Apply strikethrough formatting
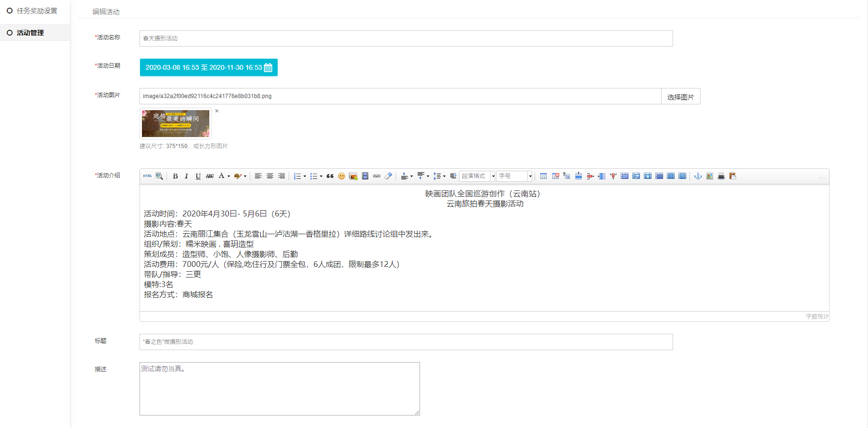868x428 pixels. pyautogui.click(x=210, y=176)
